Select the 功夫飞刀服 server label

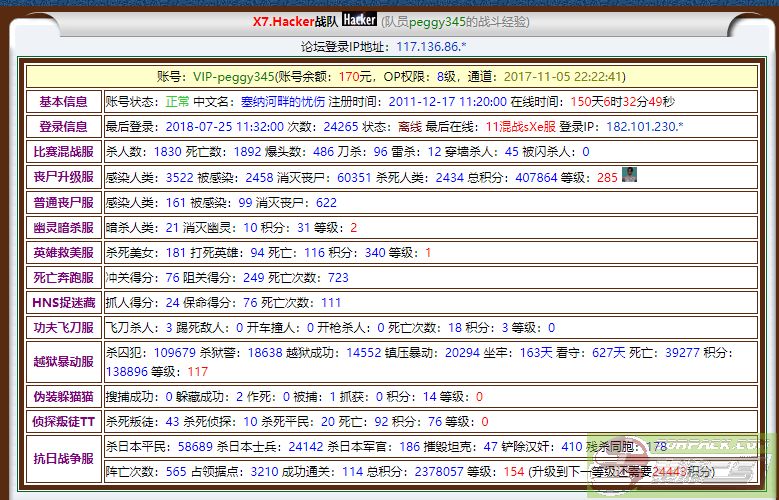point(63,327)
